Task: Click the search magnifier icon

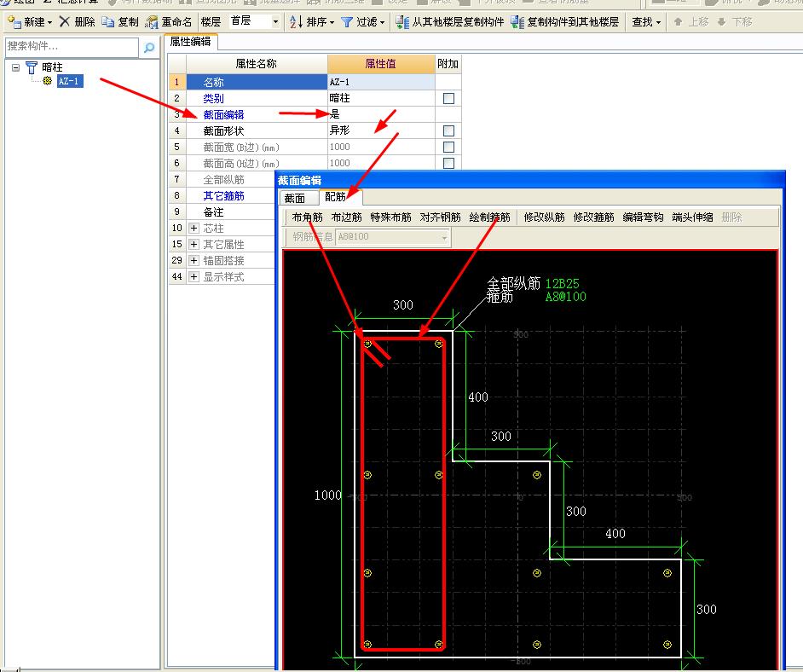Action: (x=149, y=48)
